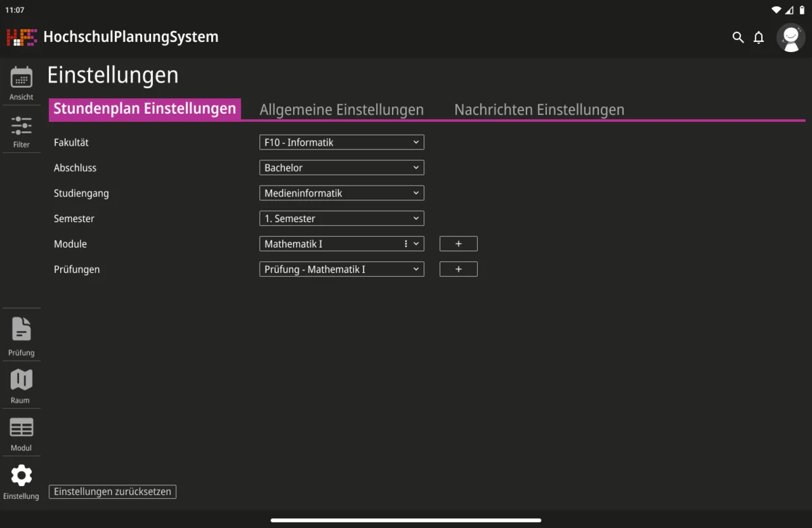Screen dimensions: 812x528
Task: Click the HPS app logo
Action: click(x=22, y=37)
